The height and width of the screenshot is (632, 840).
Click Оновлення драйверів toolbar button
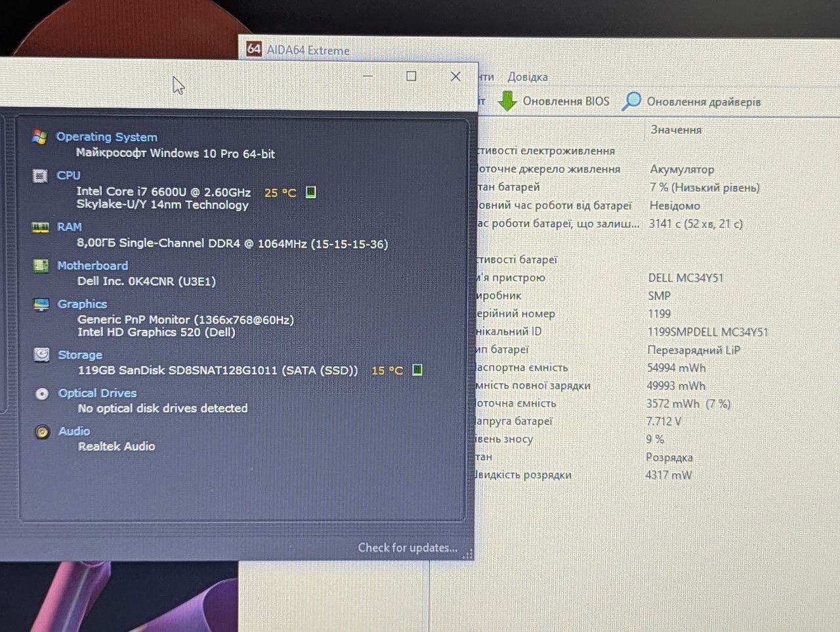pos(692,102)
